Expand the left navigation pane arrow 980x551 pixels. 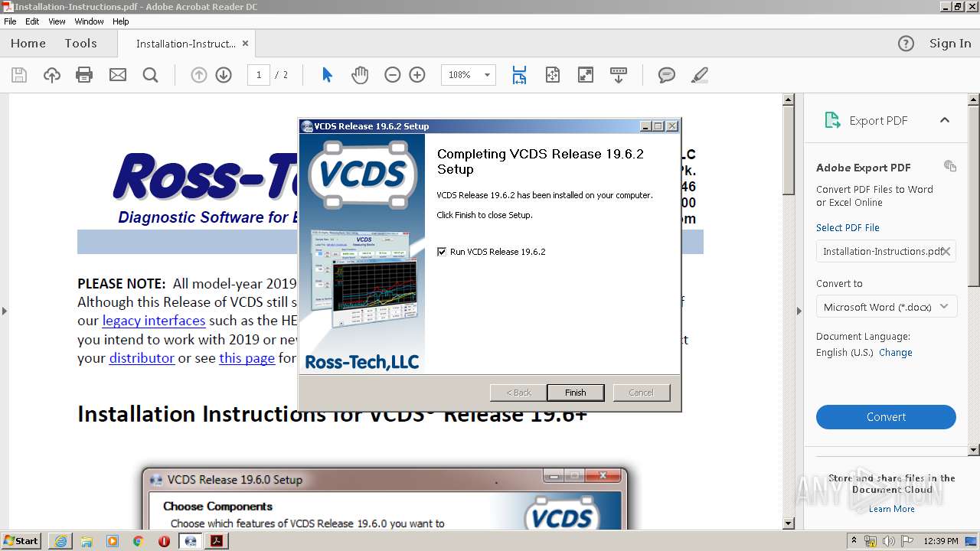pos(4,311)
